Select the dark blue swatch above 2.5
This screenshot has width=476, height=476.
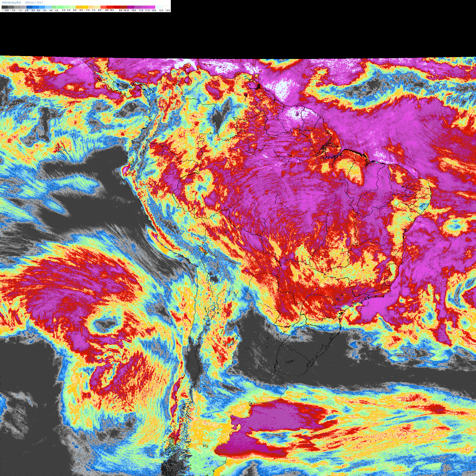coord(29,7)
